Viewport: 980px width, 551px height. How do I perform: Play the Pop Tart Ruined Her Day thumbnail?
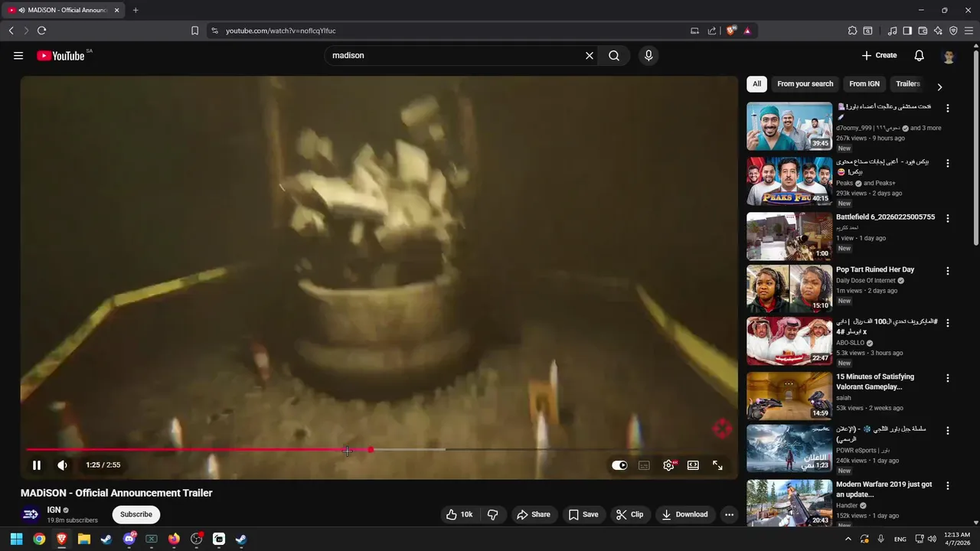(789, 289)
